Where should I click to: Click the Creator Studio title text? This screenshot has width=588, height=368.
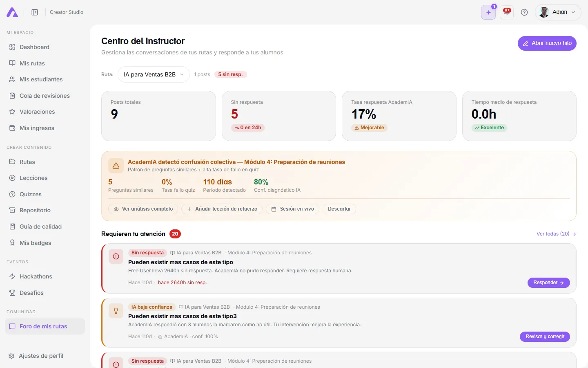[67, 12]
